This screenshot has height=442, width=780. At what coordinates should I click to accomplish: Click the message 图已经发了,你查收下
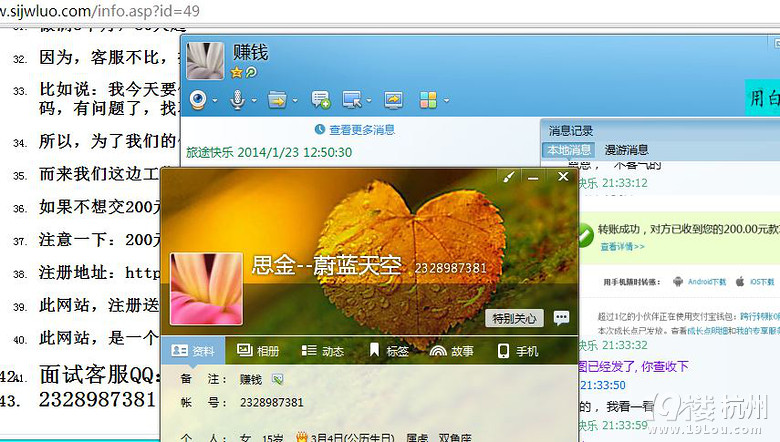pos(633,366)
